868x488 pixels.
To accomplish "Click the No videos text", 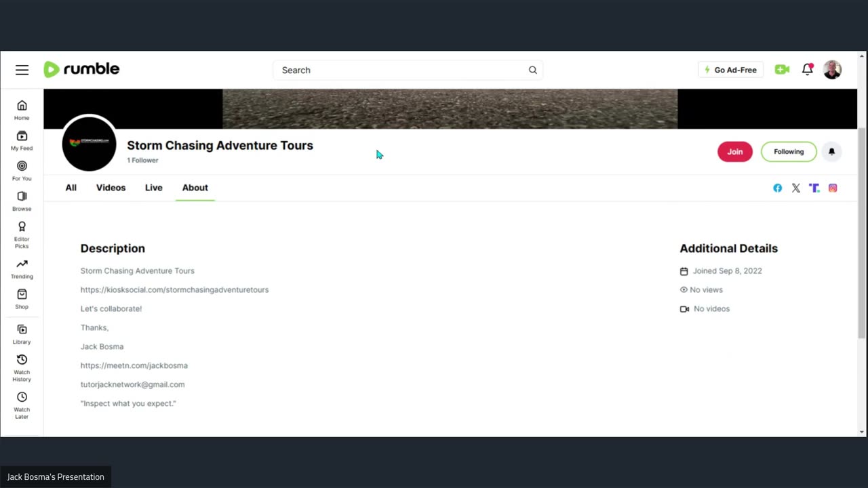I will tap(711, 308).
